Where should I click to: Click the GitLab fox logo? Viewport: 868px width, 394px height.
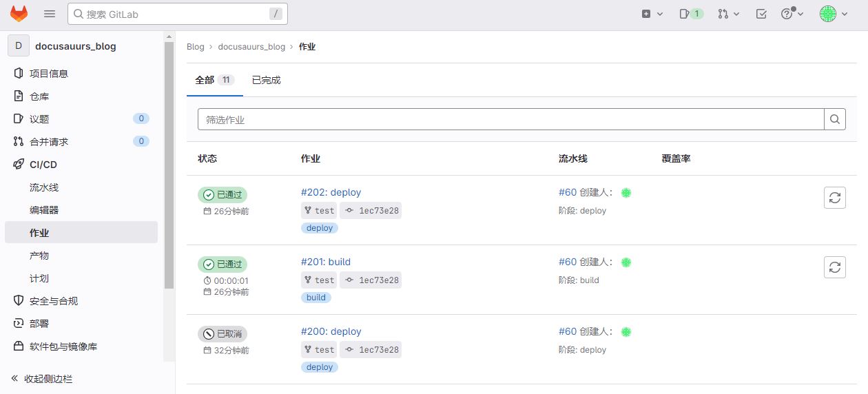[19, 14]
